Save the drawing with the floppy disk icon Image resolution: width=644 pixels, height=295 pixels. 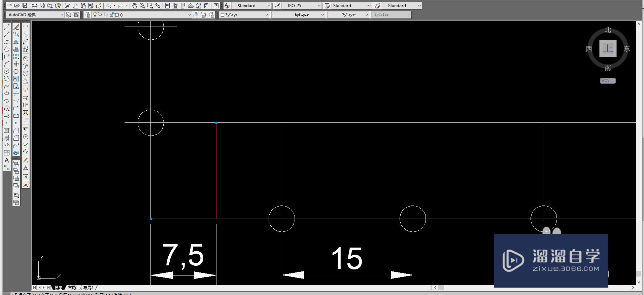(25, 6)
